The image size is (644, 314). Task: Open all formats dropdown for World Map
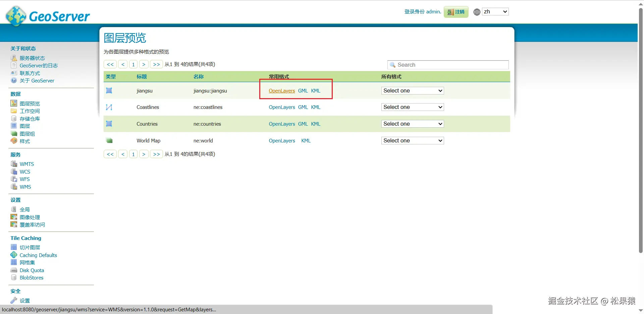point(413,140)
